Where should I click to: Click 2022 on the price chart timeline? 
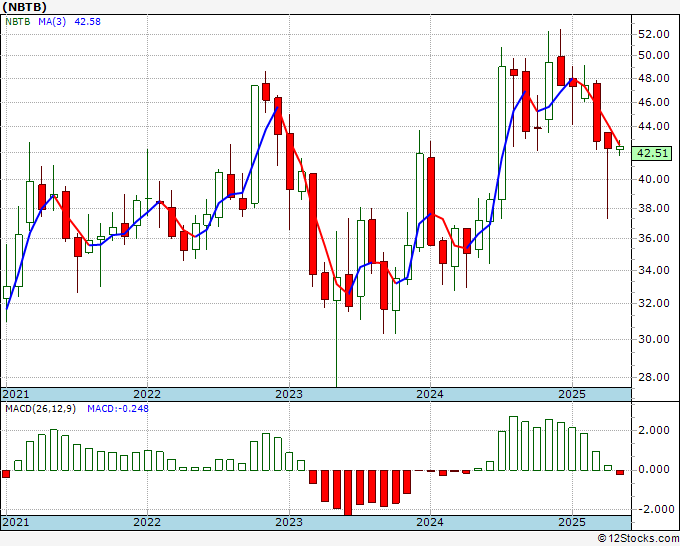pyautogui.click(x=147, y=394)
